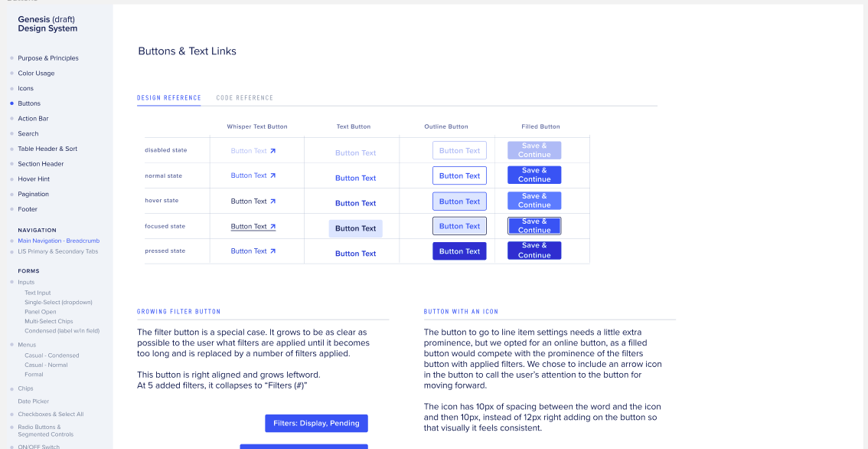
Task: Click the normal-state filled Save & Continue button
Action: point(534,175)
